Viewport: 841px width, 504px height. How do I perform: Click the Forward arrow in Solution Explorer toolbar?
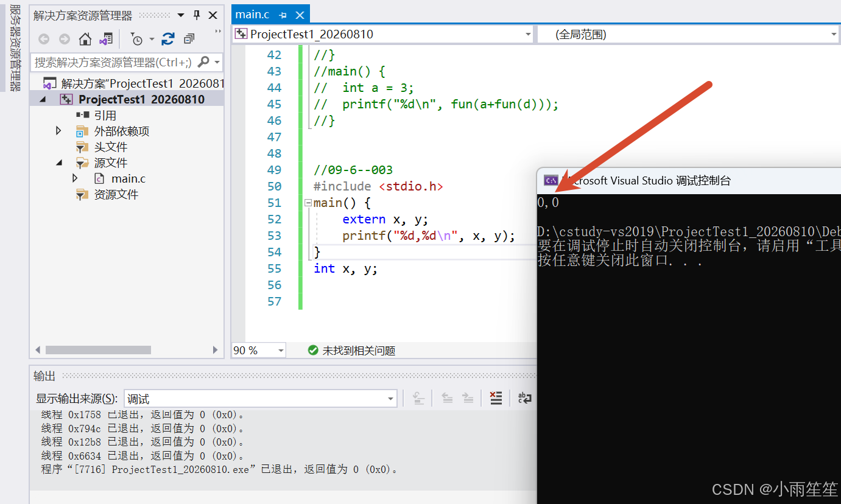[65, 39]
